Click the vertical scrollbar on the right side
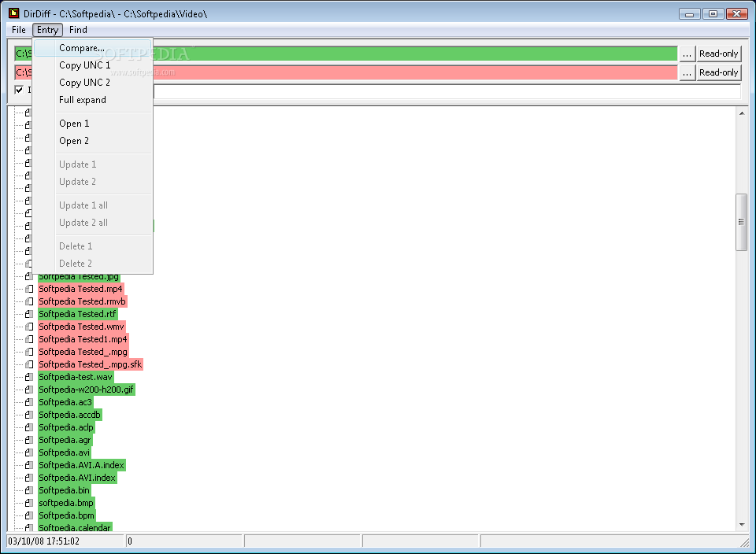This screenshot has width=756, height=554. tap(740, 220)
